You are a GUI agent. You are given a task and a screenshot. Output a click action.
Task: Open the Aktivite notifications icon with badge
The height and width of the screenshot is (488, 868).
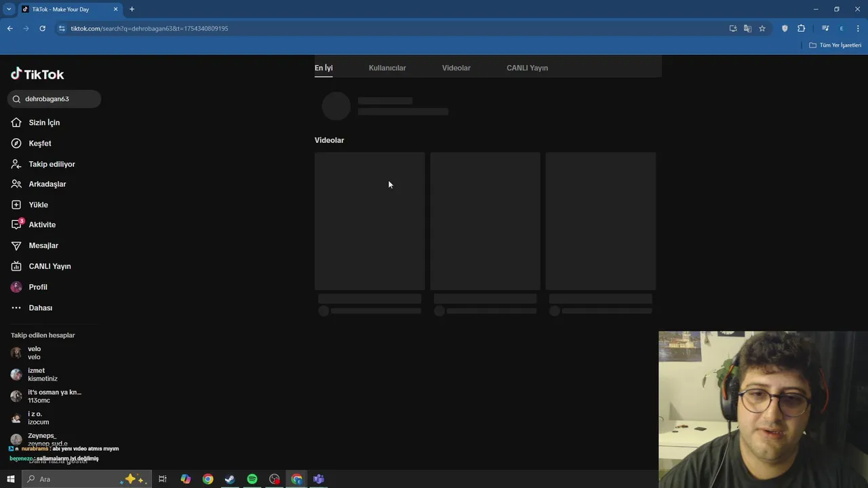[x=17, y=224]
